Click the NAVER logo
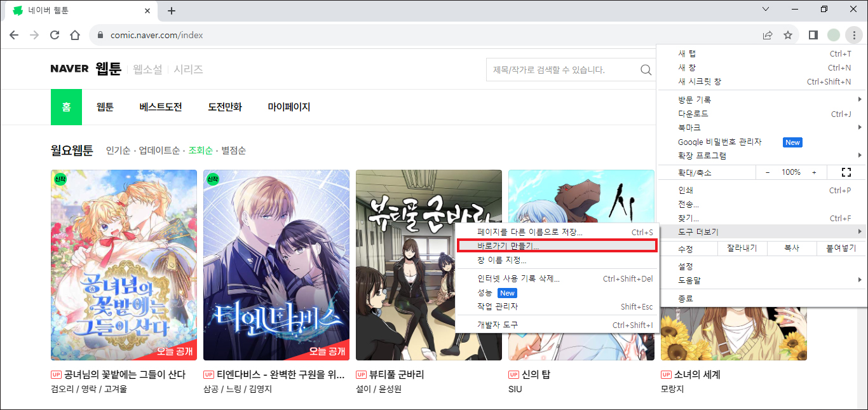Image resolution: width=868 pixels, height=410 pixels. coord(69,69)
